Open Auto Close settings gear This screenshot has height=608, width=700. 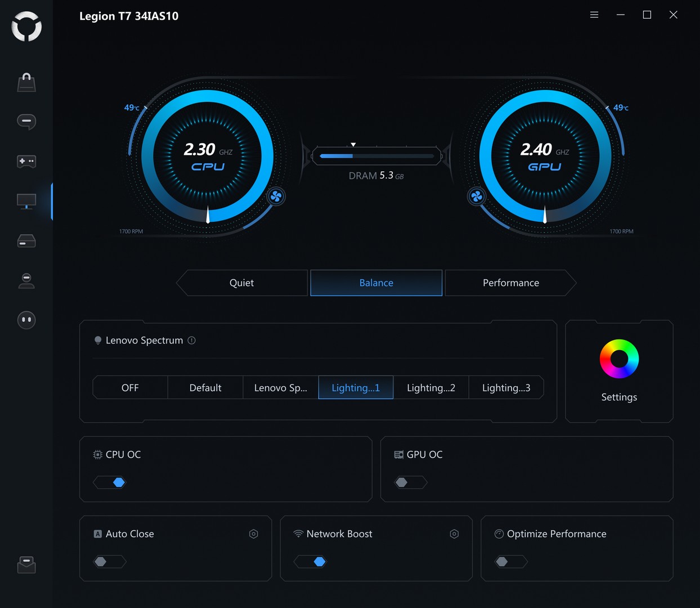[254, 534]
